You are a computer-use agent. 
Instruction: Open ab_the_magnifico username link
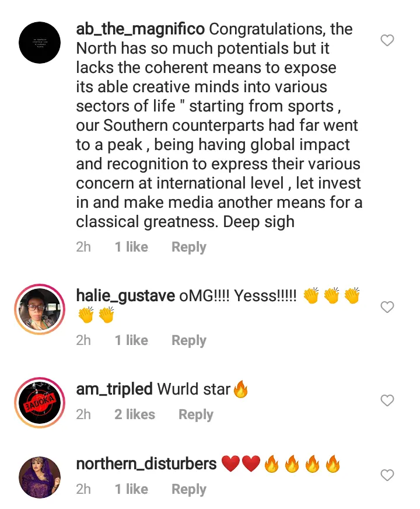point(140,29)
